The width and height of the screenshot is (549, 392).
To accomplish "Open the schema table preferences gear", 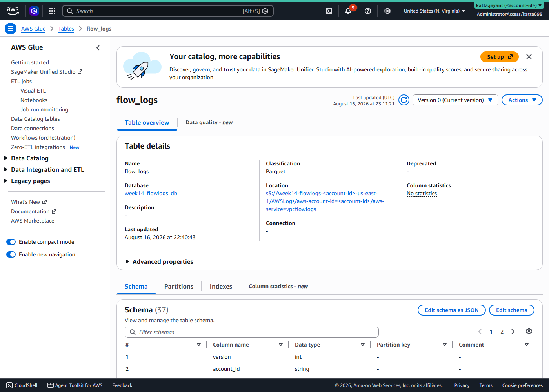I will click(529, 331).
